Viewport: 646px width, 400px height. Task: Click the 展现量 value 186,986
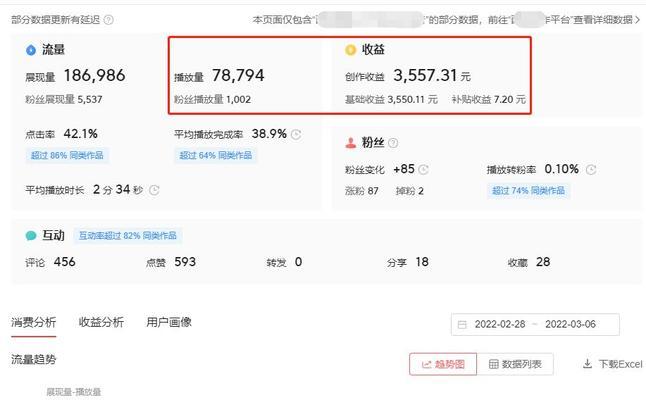pos(94,75)
